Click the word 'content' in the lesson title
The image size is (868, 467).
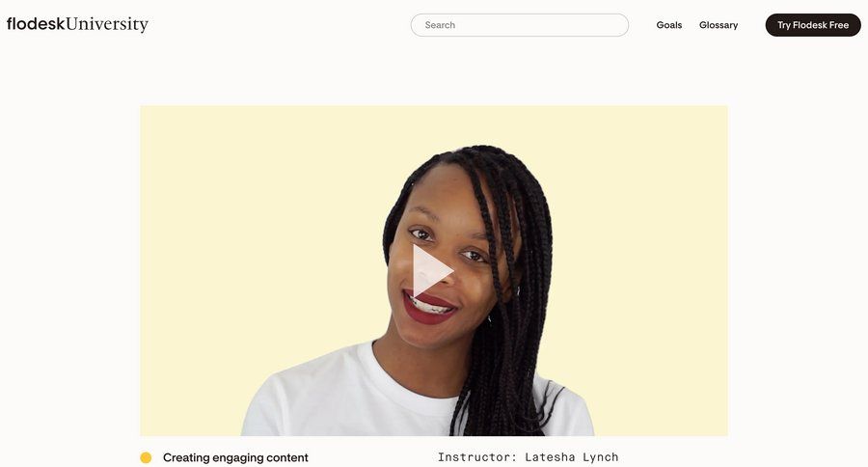tap(286, 457)
